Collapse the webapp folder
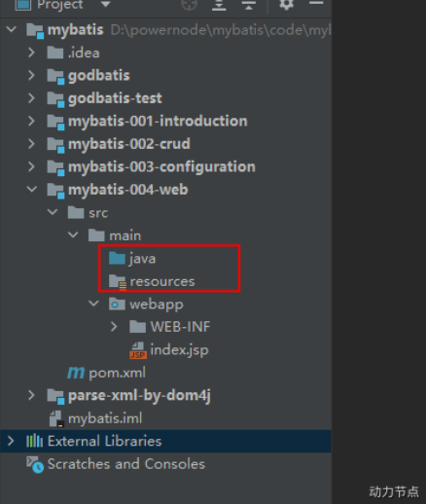Screen dimensions: 426x504 pyautogui.click(x=93, y=304)
